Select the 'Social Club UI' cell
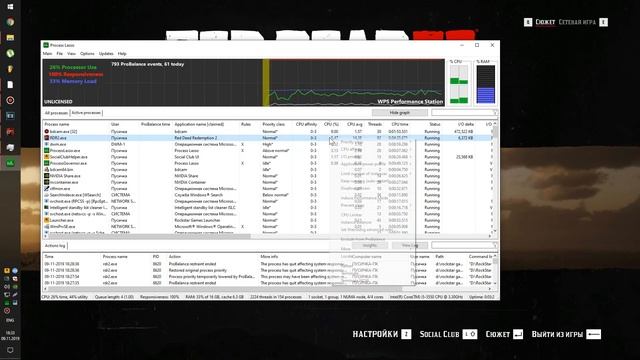This screenshot has width=640, height=360. pyautogui.click(x=187, y=157)
